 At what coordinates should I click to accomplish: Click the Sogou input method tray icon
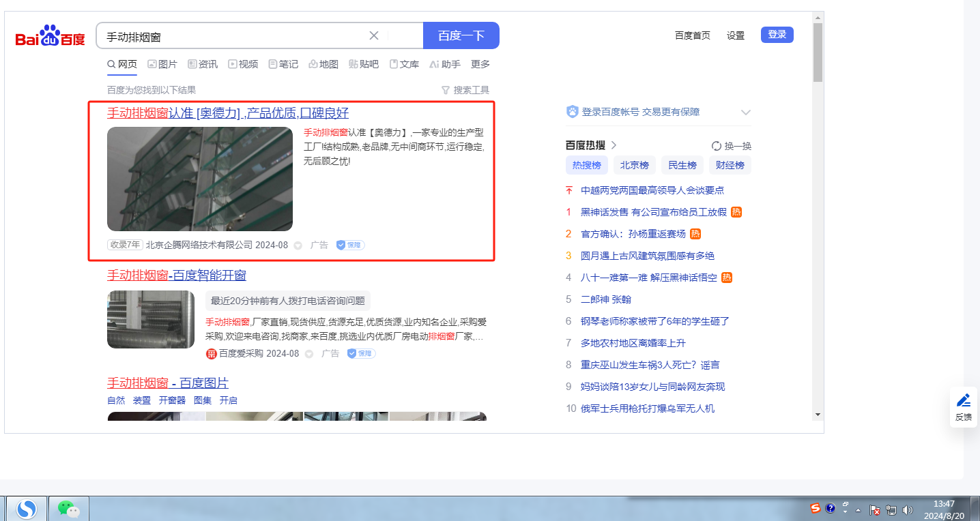(x=815, y=508)
